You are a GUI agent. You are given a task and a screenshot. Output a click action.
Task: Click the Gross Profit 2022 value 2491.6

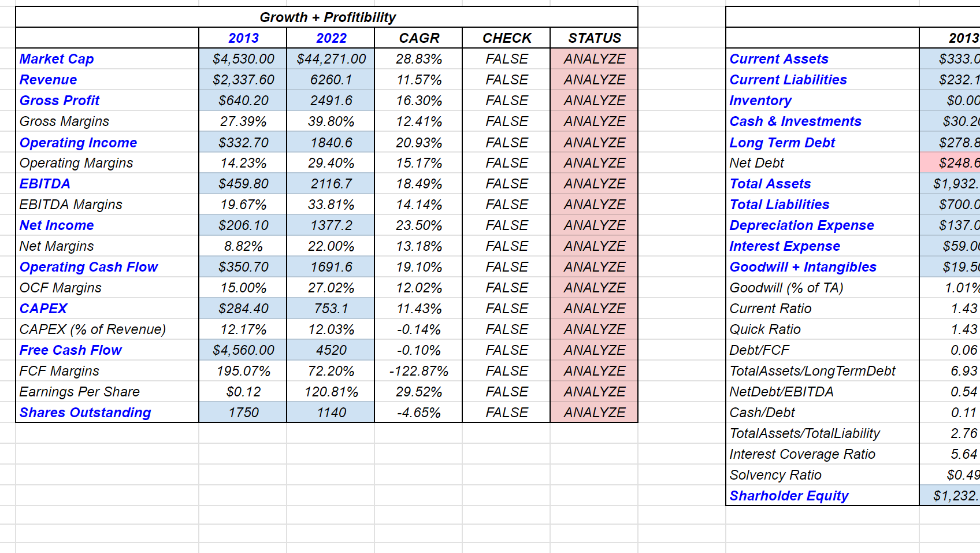click(331, 101)
